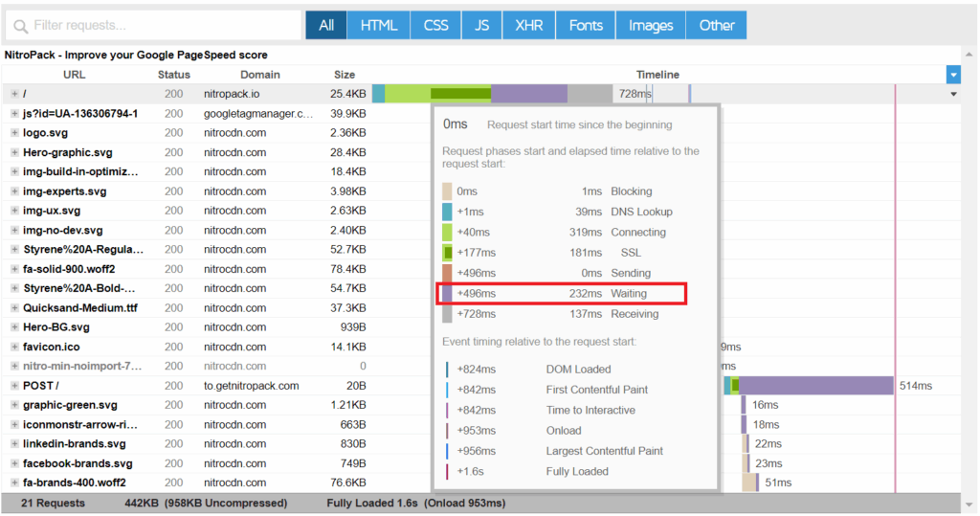This screenshot has width=980, height=516.
Task: Focus the Filter requests field
Action: 154,26
